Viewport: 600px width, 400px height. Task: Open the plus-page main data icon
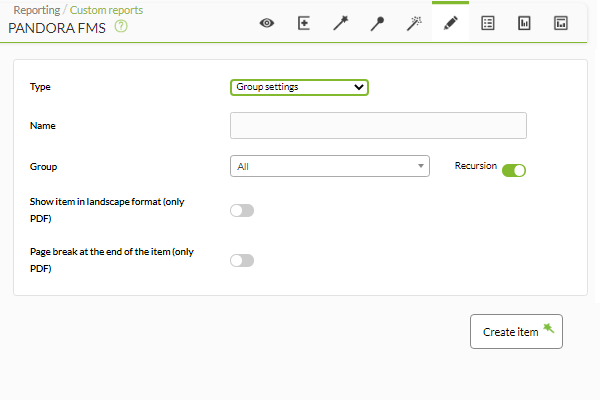coord(304,23)
